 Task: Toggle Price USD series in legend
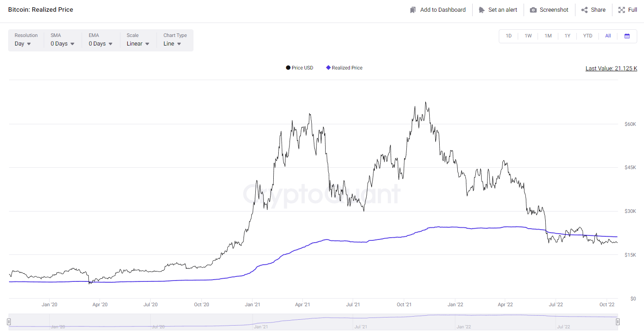pyautogui.click(x=299, y=68)
